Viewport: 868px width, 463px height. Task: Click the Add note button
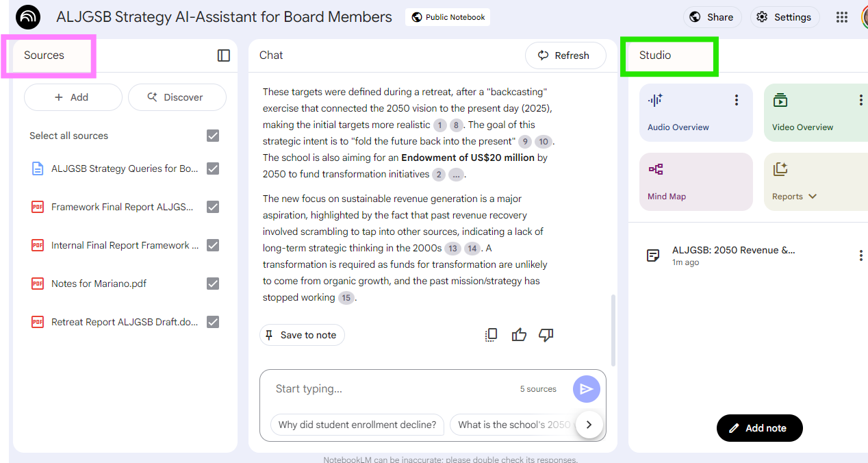click(759, 428)
